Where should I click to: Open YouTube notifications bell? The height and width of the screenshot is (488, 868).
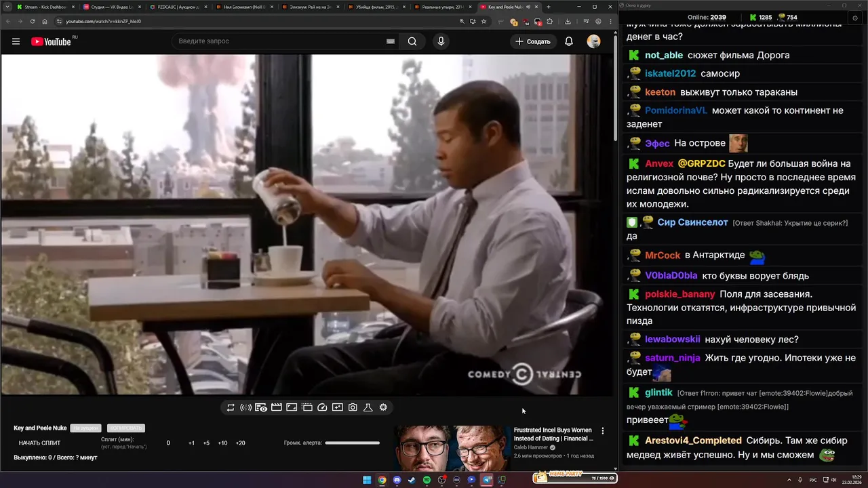[569, 41]
